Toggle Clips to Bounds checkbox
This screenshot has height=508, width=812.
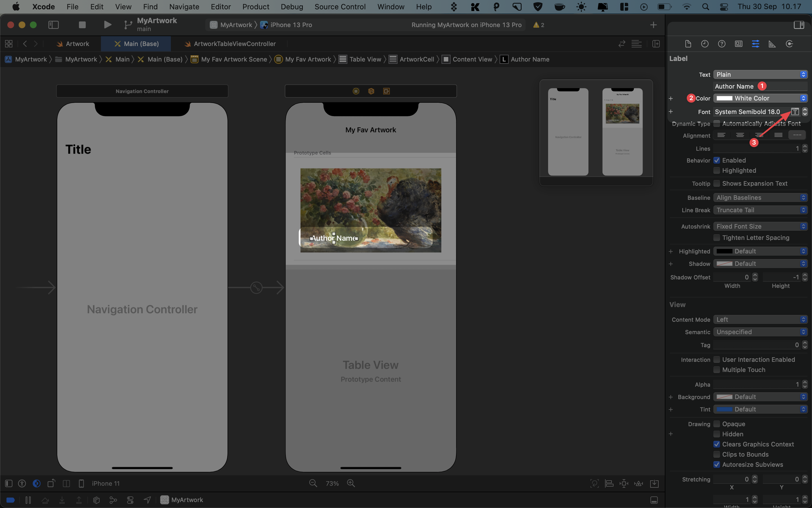(717, 454)
